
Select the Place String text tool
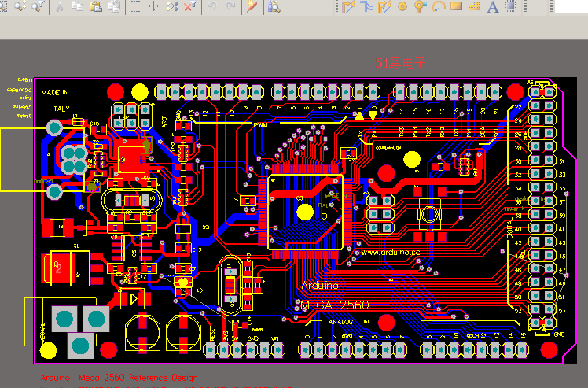(492, 6)
